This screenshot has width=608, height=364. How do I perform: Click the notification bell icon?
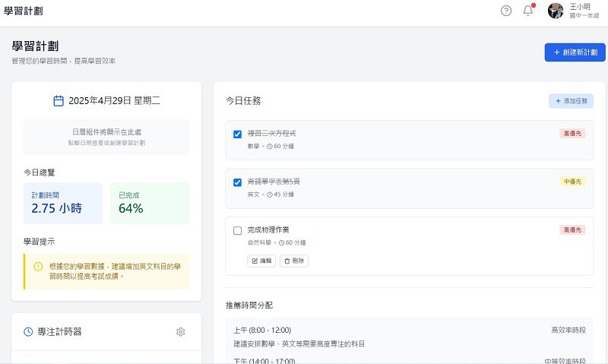pyautogui.click(x=528, y=11)
